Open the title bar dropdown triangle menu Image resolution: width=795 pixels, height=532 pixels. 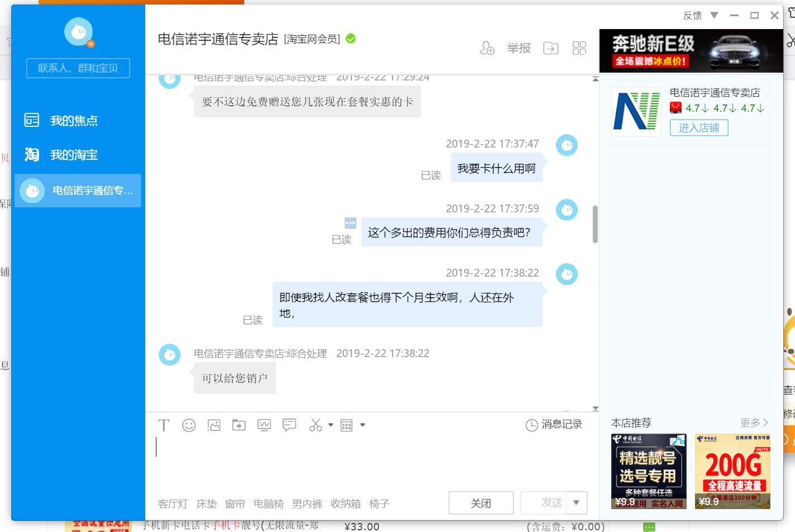714,15
